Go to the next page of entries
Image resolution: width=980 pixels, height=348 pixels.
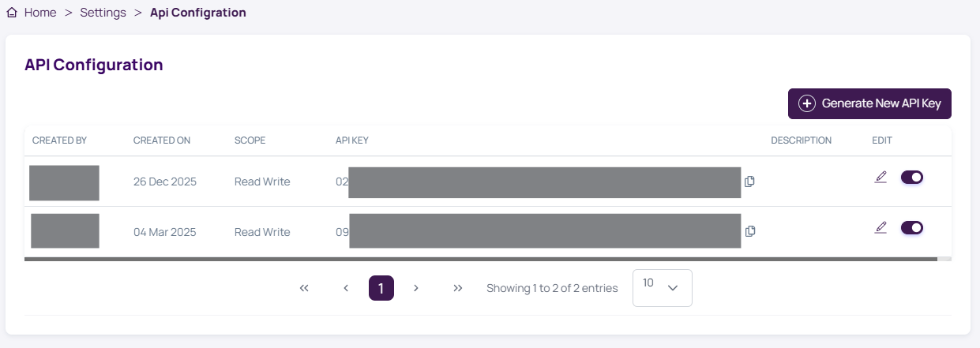416,288
